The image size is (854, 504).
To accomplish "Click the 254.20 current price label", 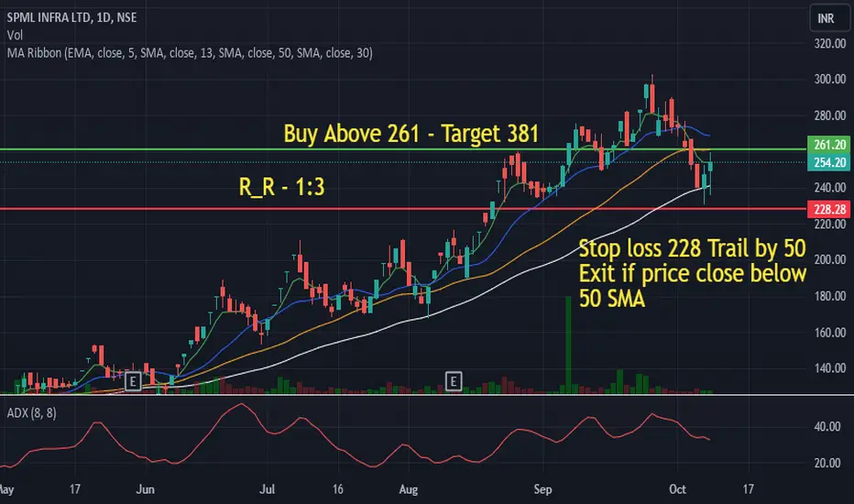I will [x=829, y=162].
